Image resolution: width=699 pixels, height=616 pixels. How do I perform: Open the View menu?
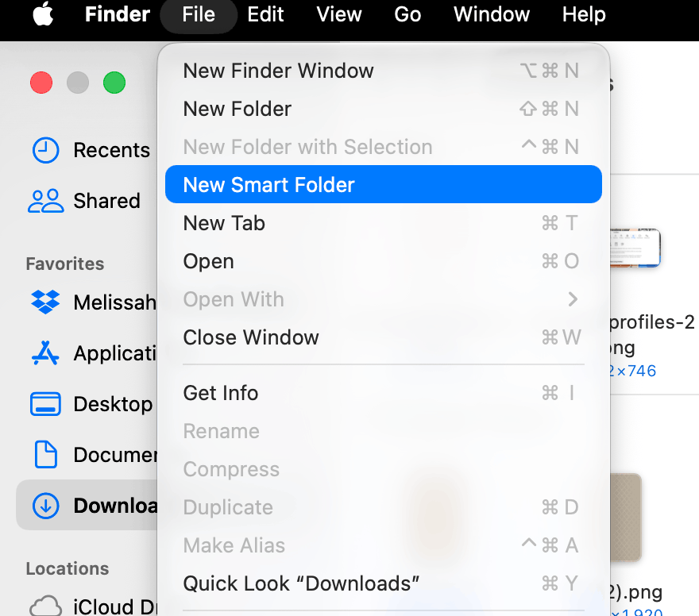[x=339, y=14]
